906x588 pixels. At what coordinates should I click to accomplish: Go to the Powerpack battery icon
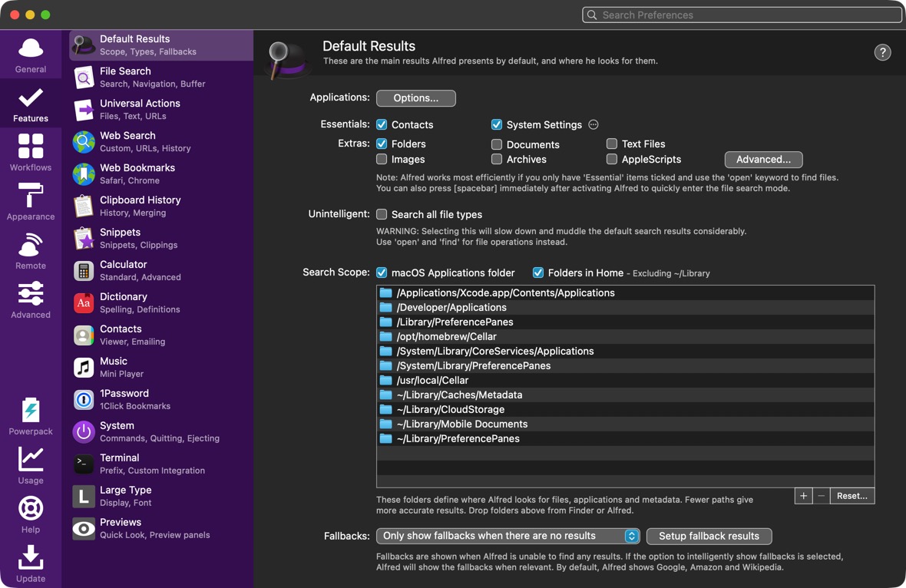(31, 410)
